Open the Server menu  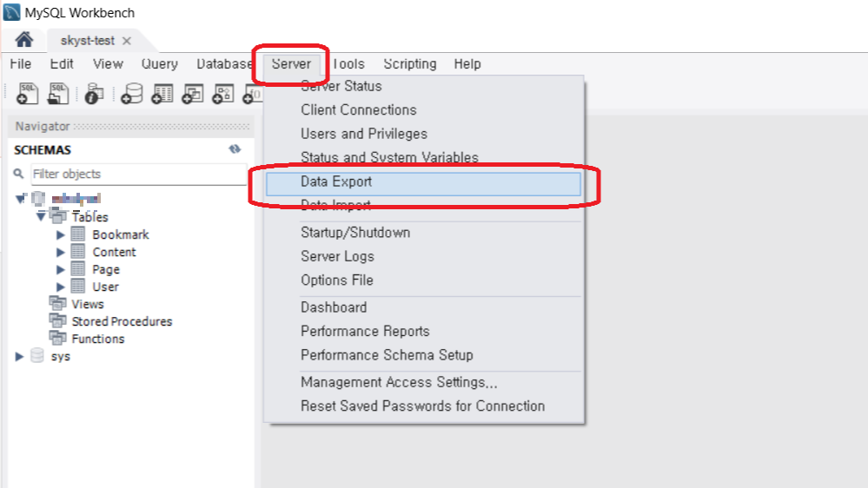click(291, 63)
